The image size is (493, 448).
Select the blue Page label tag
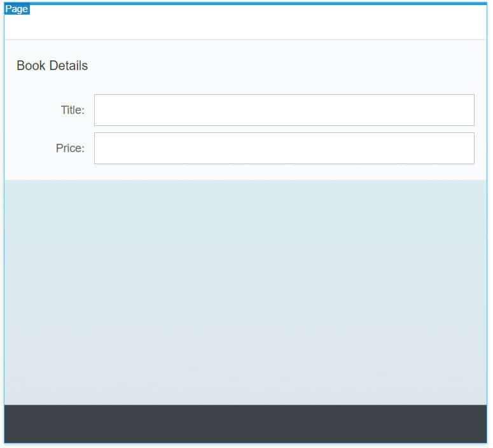[17, 9]
